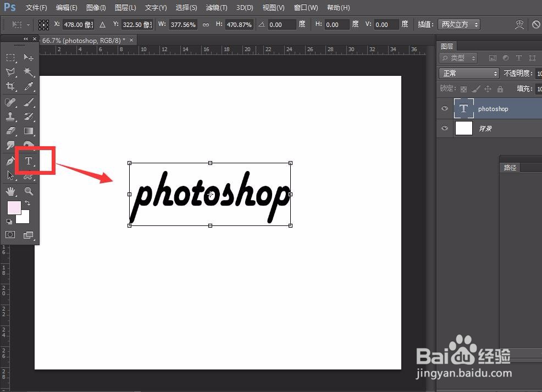The image size is (542, 392).
Task: Select the Eyedropper tool
Action: (29, 86)
